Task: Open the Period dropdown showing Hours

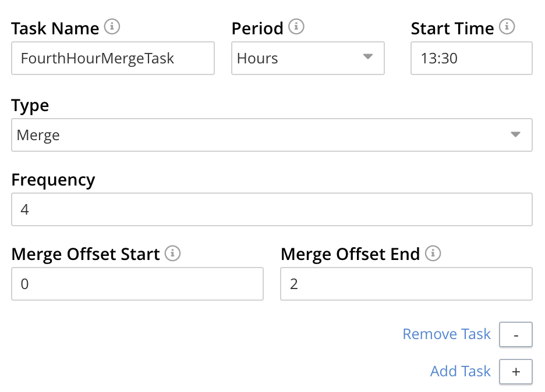Action: [307, 58]
